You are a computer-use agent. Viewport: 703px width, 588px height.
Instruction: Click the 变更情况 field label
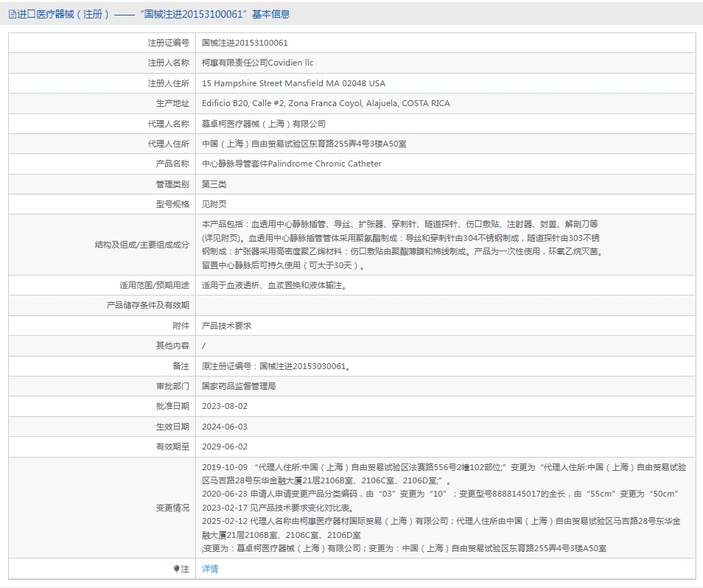coord(172,508)
